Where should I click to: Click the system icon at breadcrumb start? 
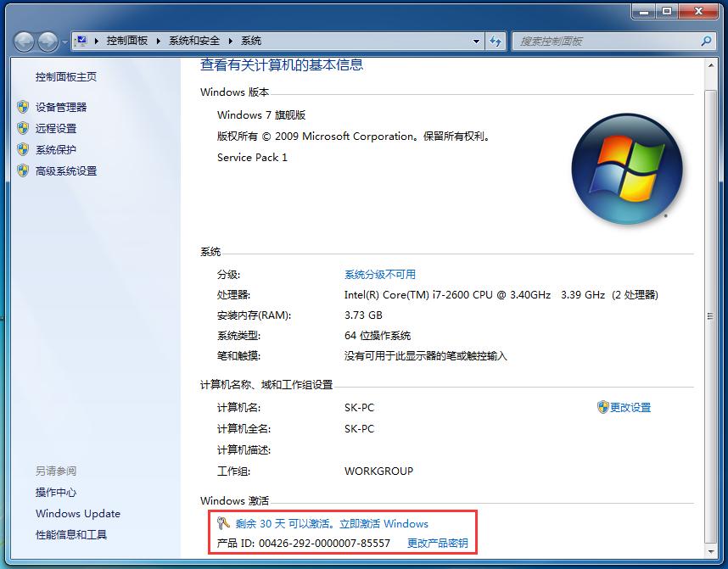point(81,39)
